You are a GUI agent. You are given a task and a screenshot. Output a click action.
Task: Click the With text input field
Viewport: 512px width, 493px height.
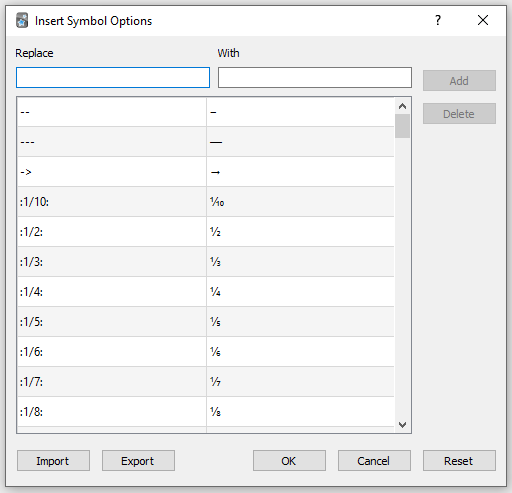tap(315, 78)
